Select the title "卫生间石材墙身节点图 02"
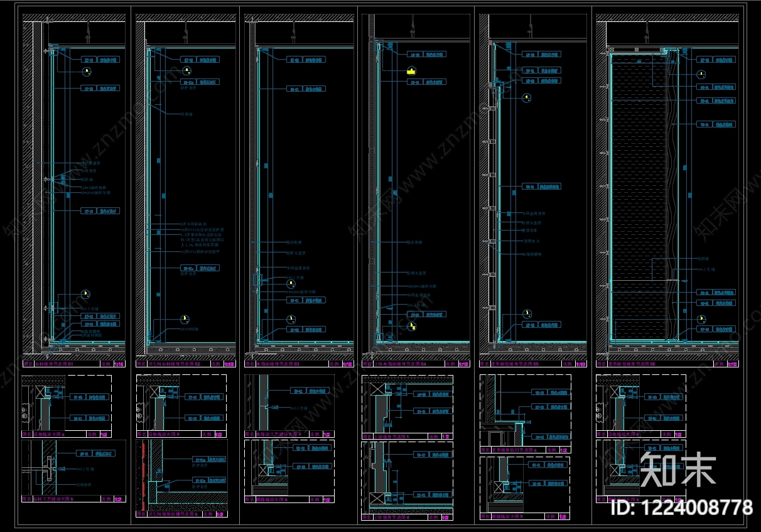This screenshot has width=761, height=532. point(175,364)
